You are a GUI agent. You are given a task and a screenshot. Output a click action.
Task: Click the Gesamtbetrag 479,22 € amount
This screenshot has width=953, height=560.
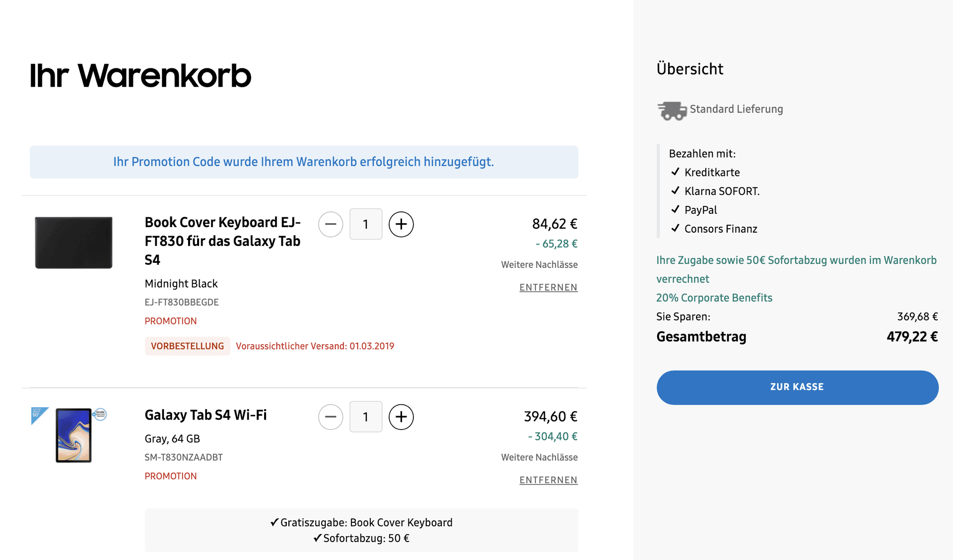pos(912,337)
